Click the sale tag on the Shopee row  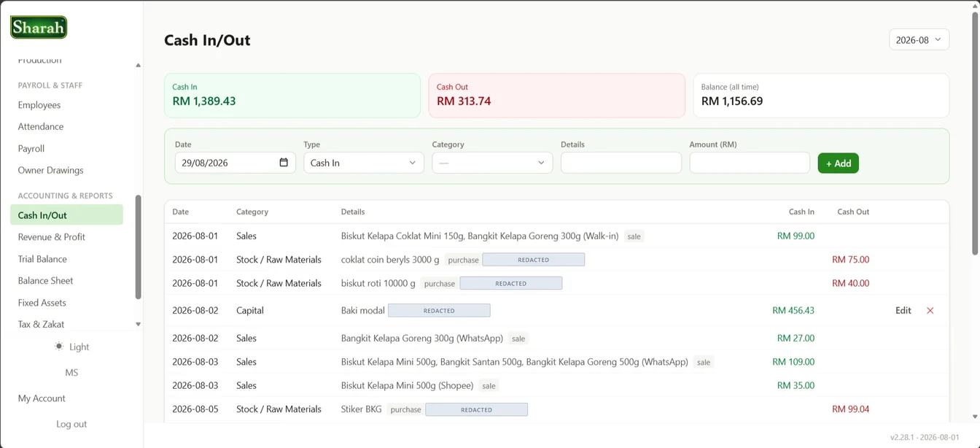point(489,386)
